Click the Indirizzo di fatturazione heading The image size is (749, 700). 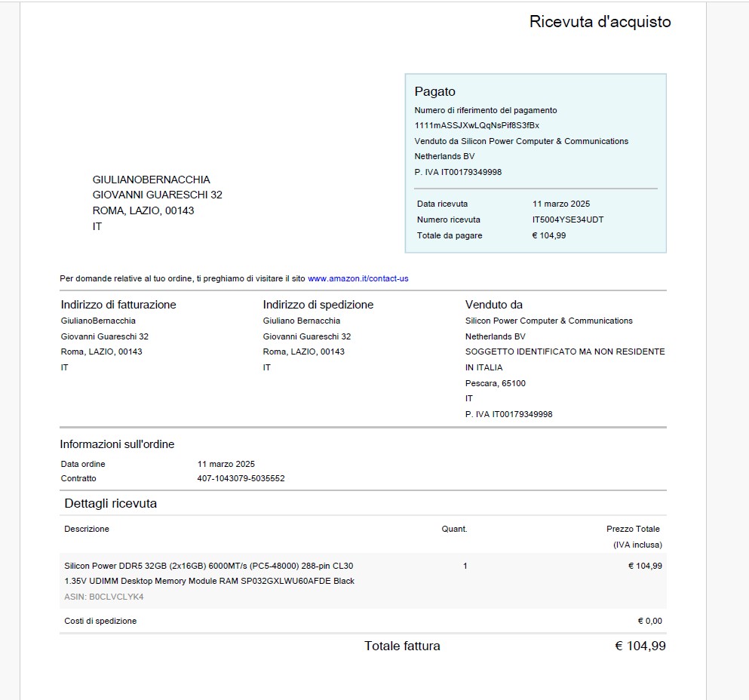pos(118,305)
